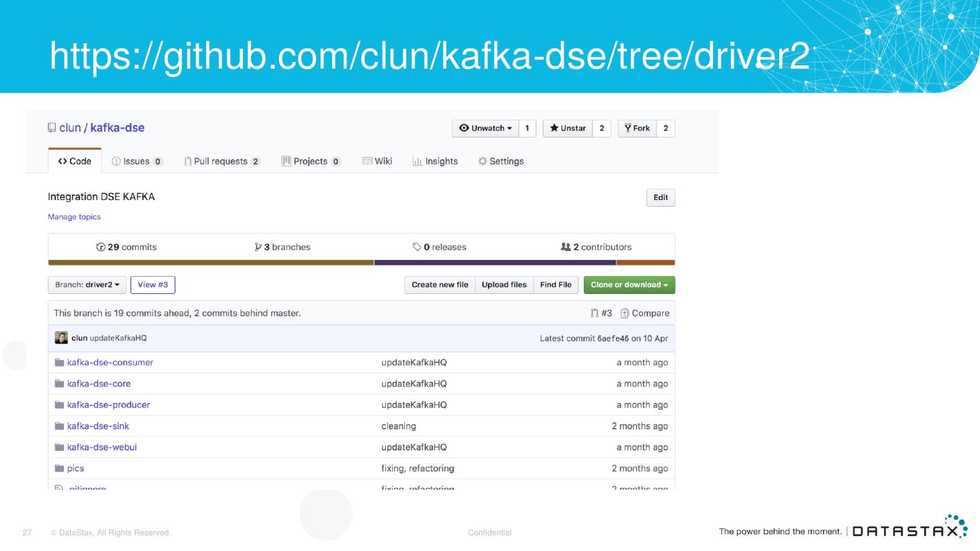Click the repository book icon beside clun
The width and height of the screenshot is (980, 551).
click(x=52, y=128)
